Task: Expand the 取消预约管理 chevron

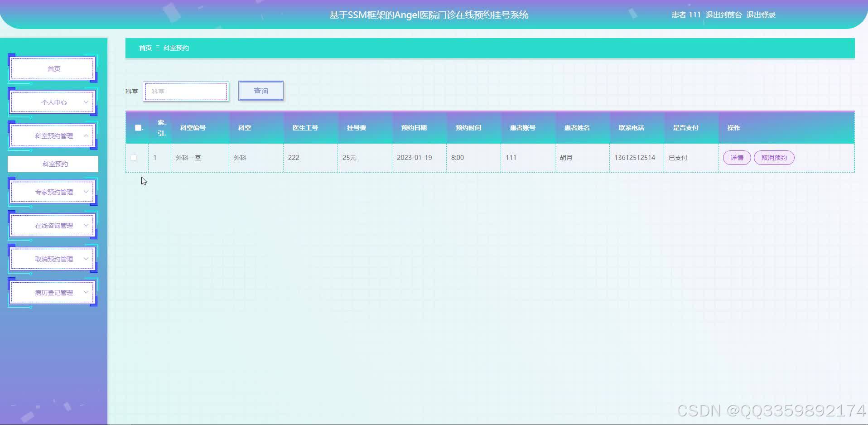Action: 86,259
